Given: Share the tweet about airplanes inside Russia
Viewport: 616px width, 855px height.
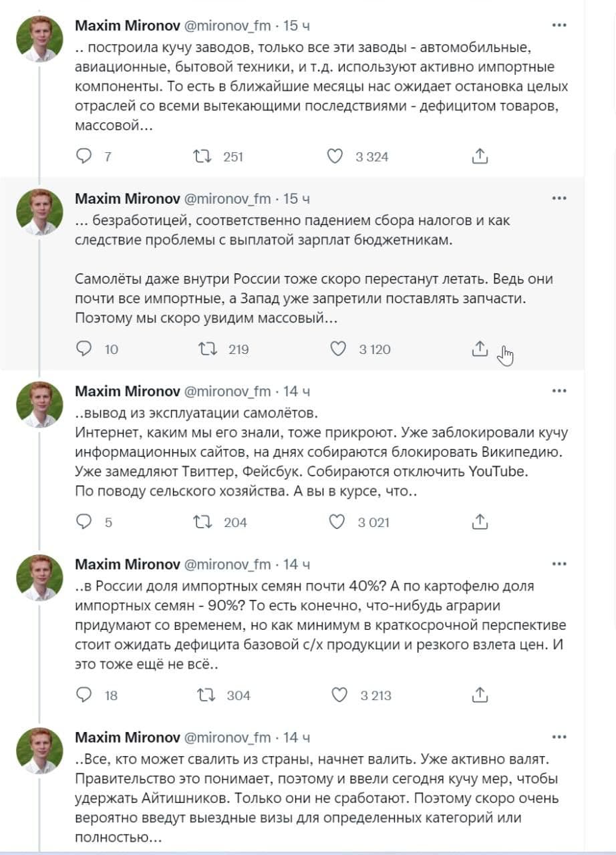Looking at the screenshot, I should (x=480, y=349).
